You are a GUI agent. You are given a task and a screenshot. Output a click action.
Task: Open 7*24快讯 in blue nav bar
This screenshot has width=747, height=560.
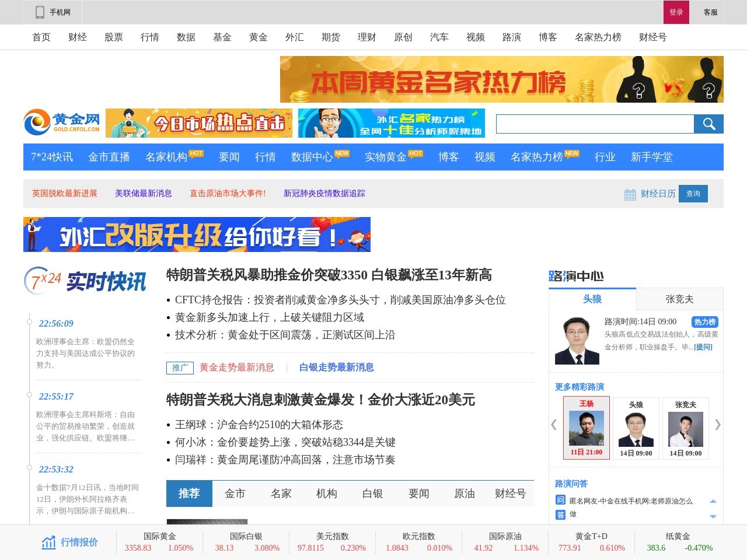[52, 157]
